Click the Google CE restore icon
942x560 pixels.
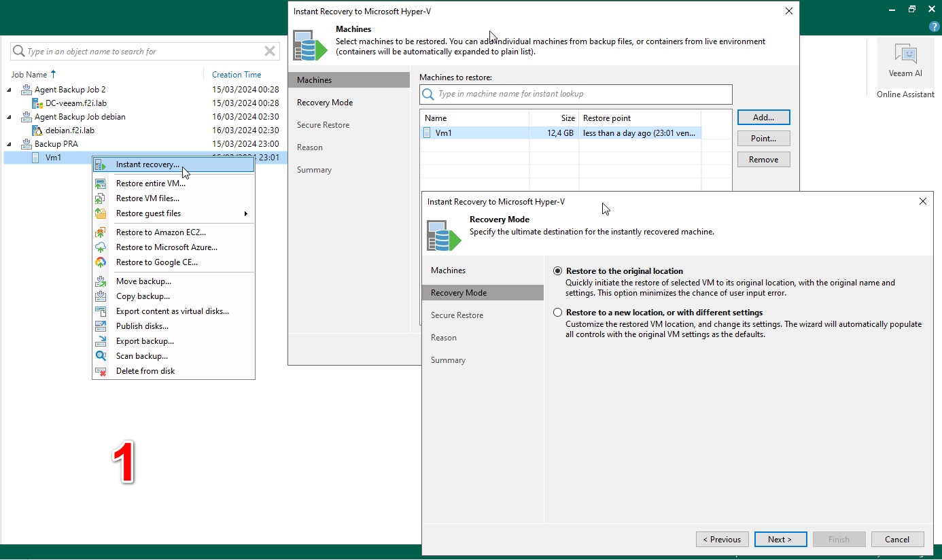coord(100,262)
